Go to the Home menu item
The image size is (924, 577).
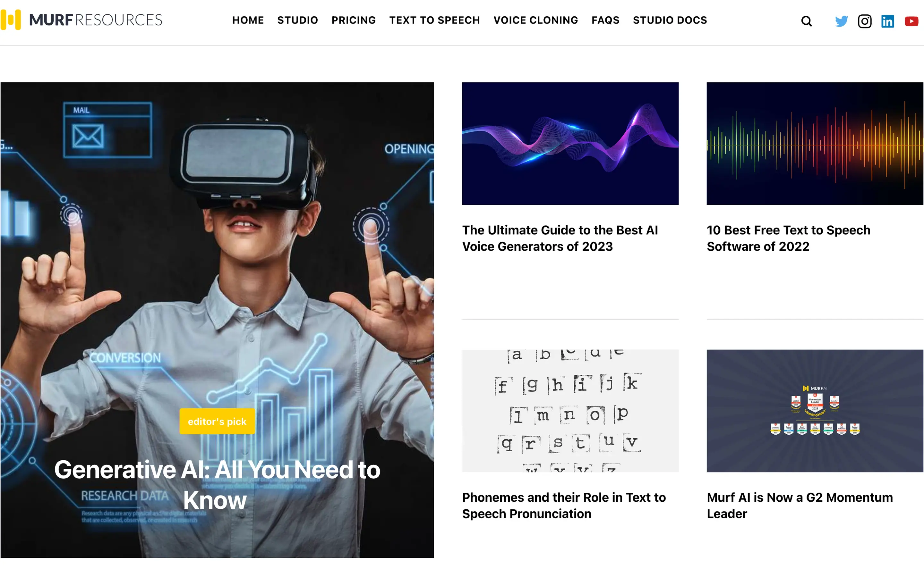coord(248,20)
